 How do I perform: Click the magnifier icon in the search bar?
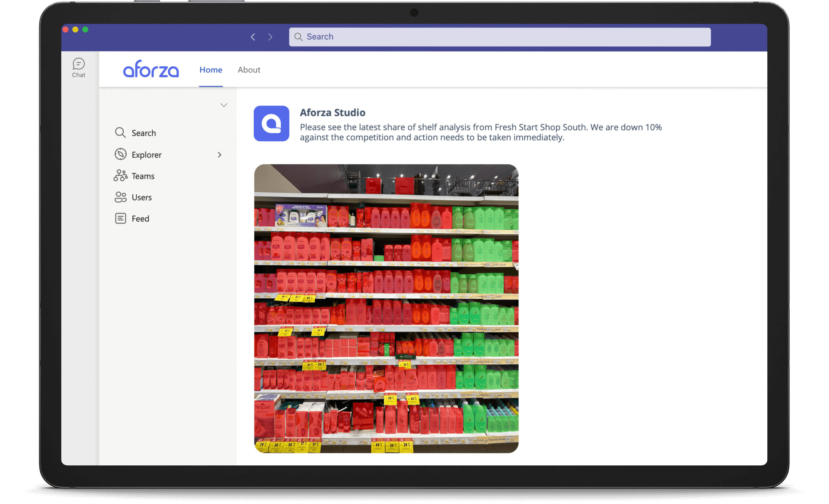point(298,37)
